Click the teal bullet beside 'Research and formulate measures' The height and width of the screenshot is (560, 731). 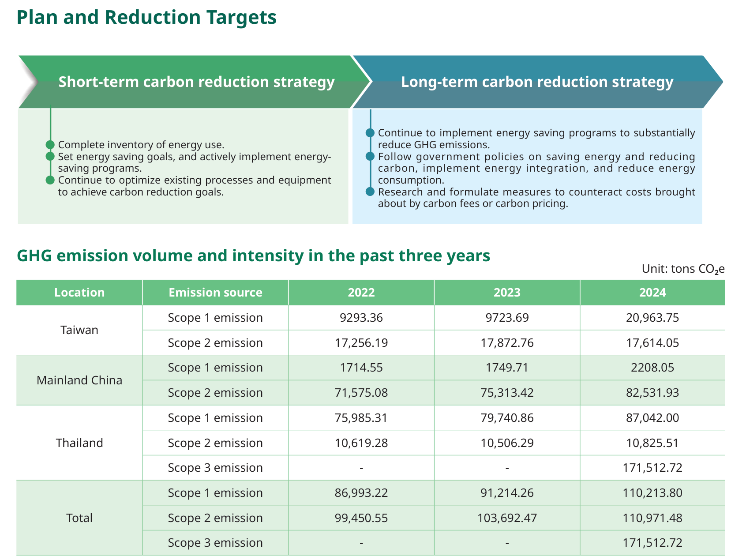click(370, 192)
